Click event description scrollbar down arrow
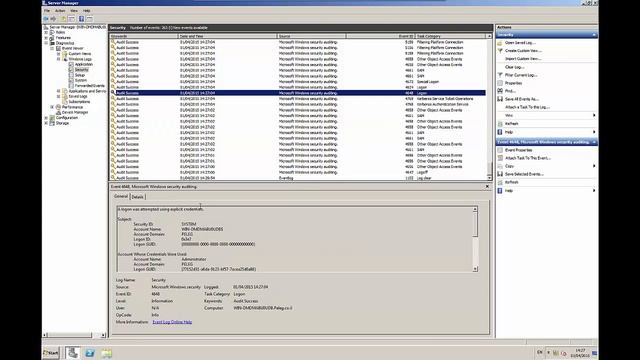Viewport: 640px width, 360px height. point(475,269)
